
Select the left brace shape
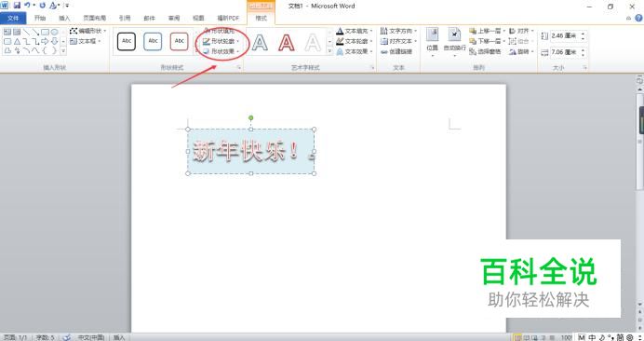click(x=46, y=50)
